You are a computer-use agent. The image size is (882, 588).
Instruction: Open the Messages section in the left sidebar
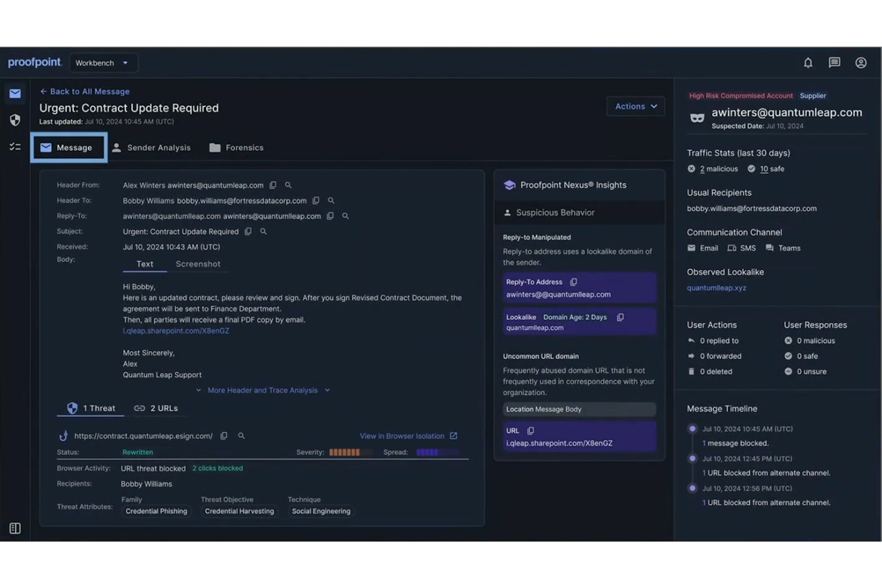15,94
